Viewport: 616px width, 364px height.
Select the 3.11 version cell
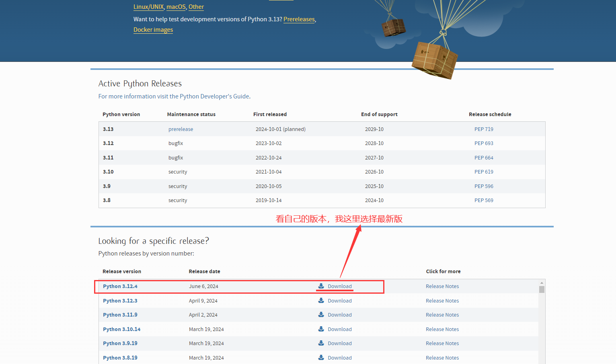coord(108,157)
